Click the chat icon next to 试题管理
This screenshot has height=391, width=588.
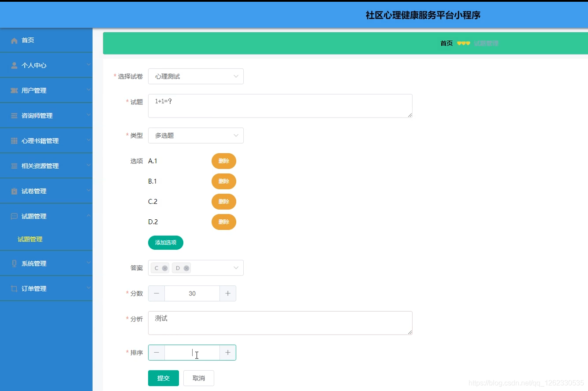[x=14, y=216]
